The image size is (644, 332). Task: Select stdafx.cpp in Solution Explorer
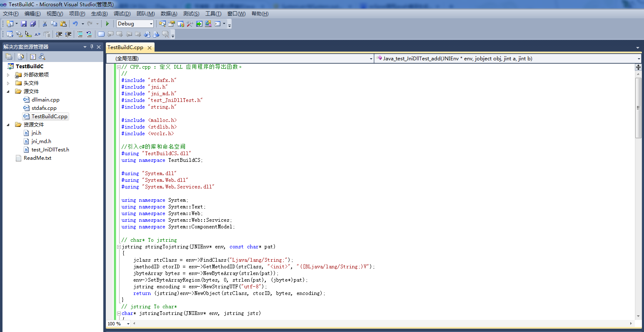click(x=44, y=108)
